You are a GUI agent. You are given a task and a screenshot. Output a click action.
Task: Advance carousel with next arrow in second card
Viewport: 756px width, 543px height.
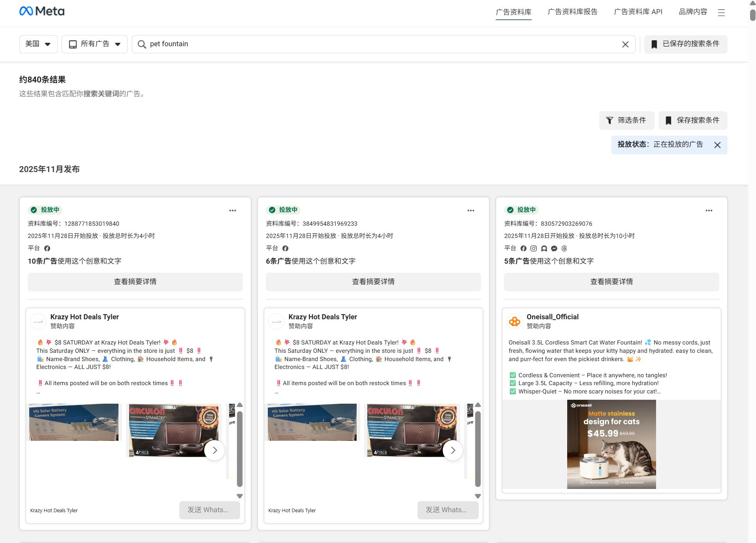[x=453, y=450]
